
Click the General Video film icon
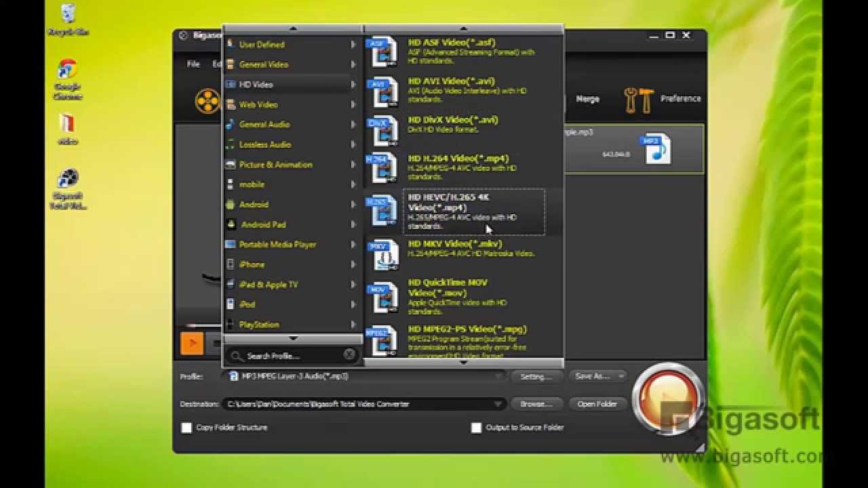click(231, 64)
